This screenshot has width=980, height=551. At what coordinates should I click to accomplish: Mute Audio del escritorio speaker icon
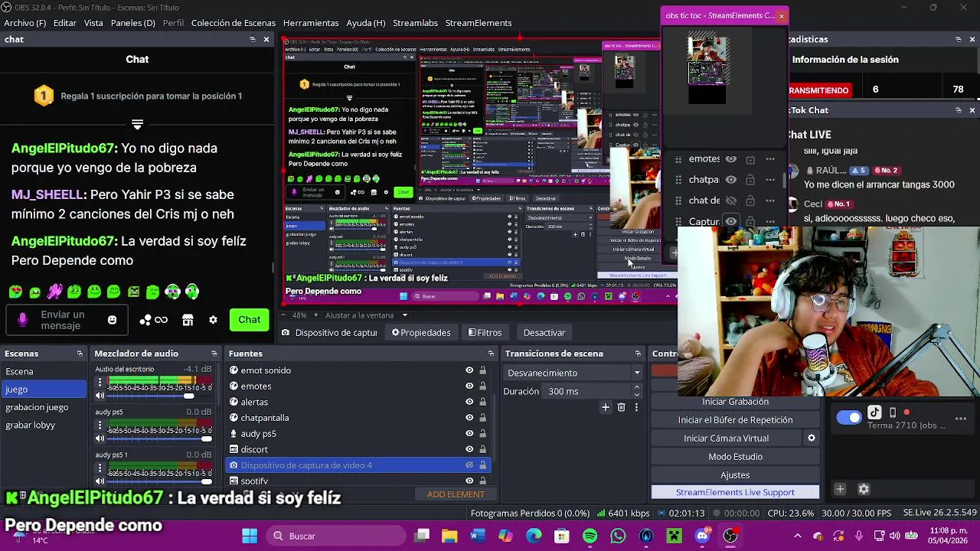(x=100, y=396)
